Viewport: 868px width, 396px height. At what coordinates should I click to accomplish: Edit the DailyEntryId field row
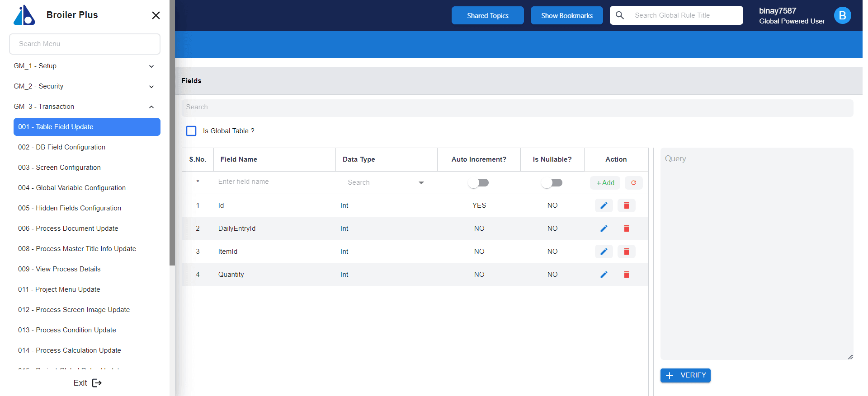(x=604, y=228)
